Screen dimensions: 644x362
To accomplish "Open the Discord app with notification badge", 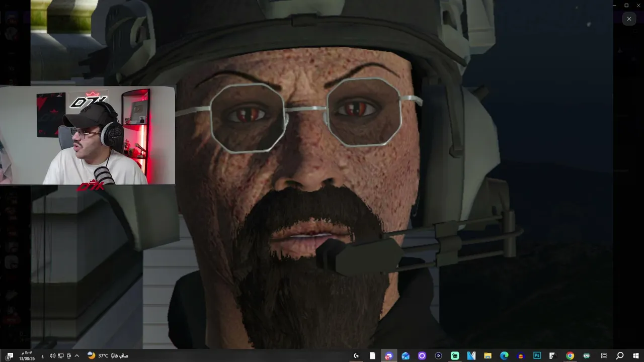I will coord(389,356).
